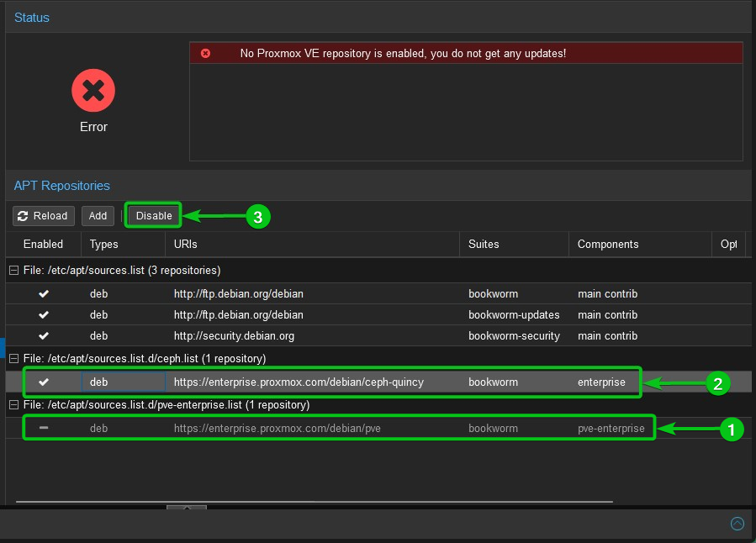Screen dimensions: 756x543
Task: Collapse the pve-enterprise.list file group
Action: pyautogui.click(x=14, y=404)
